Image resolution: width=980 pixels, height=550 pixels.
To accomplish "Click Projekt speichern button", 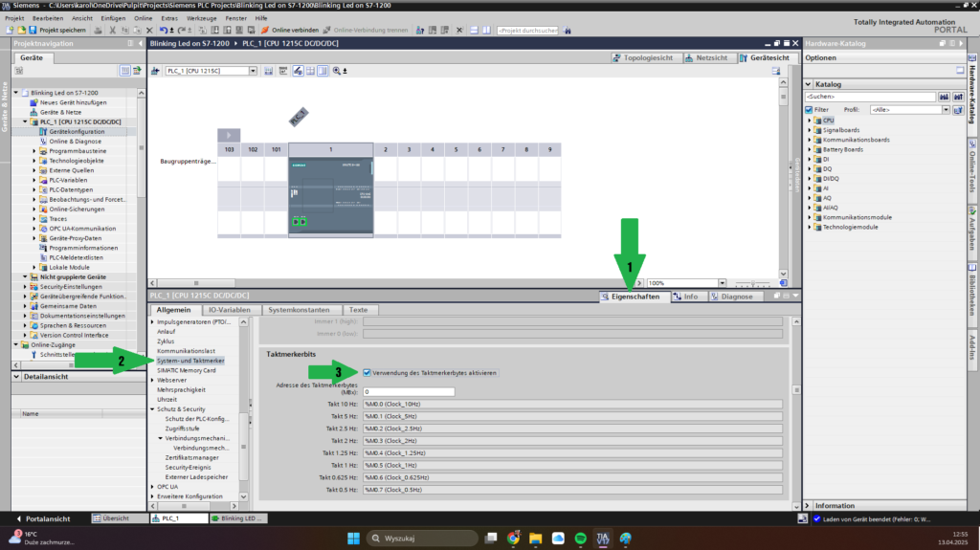I will click(x=57, y=30).
